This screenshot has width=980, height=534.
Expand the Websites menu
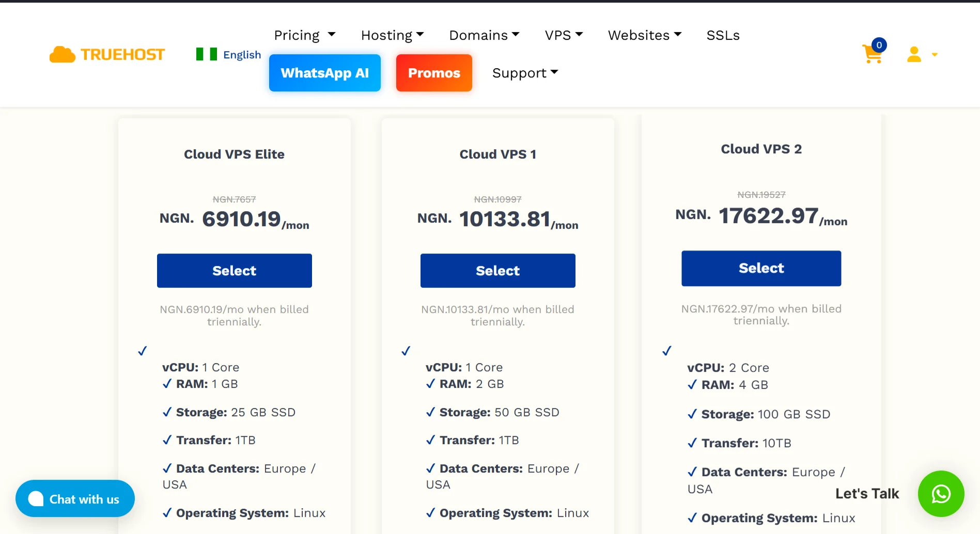[644, 35]
